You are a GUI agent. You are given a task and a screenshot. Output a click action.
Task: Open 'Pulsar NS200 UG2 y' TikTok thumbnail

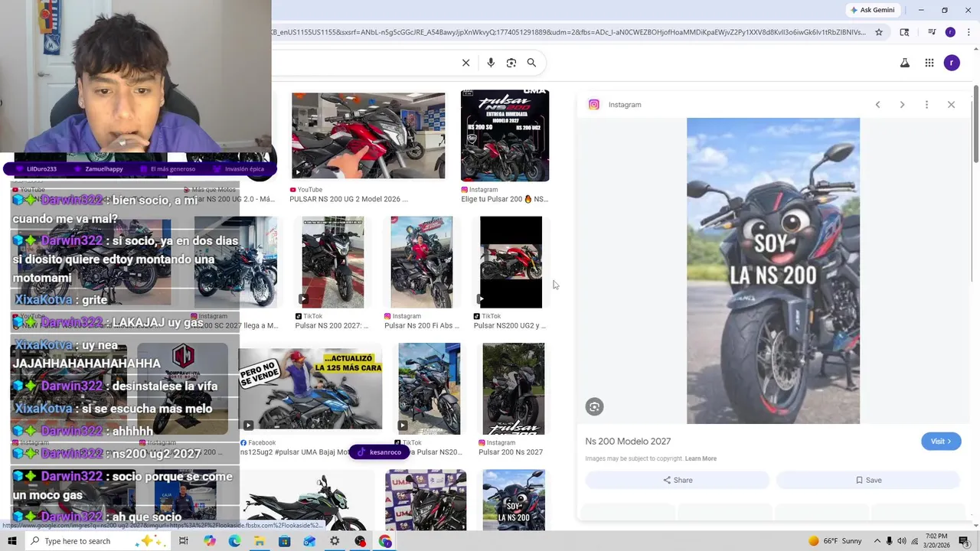pos(511,262)
